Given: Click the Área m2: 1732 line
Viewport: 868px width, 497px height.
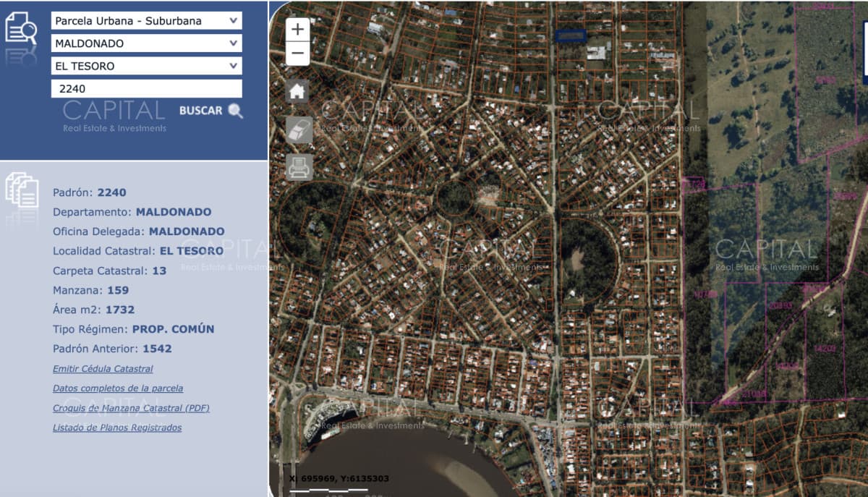Looking at the screenshot, I should click(94, 310).
